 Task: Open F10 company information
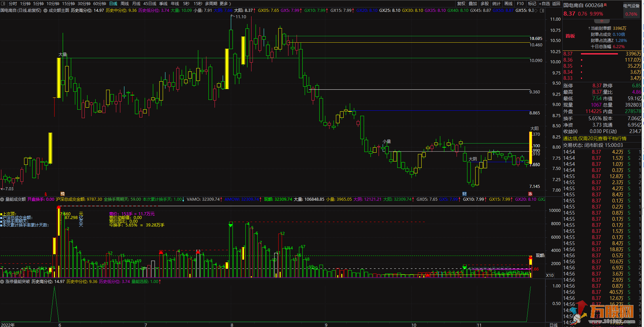click(x=520, y=3)
